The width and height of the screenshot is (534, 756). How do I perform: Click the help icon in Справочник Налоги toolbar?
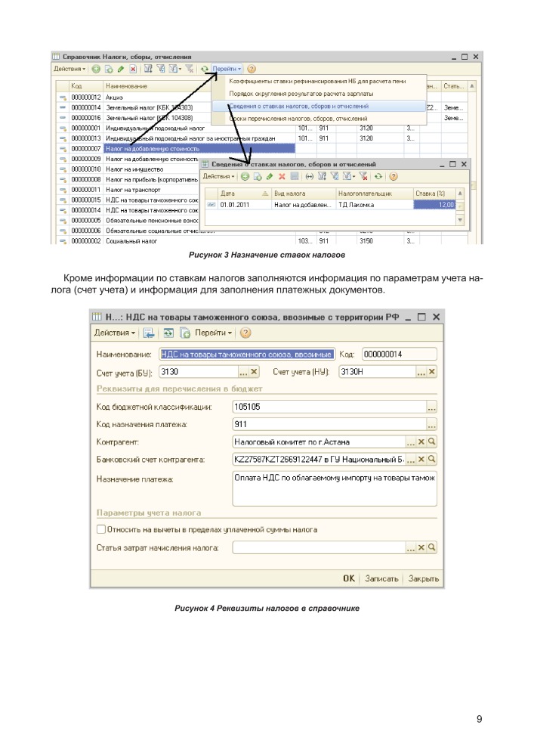coord(252,69)
